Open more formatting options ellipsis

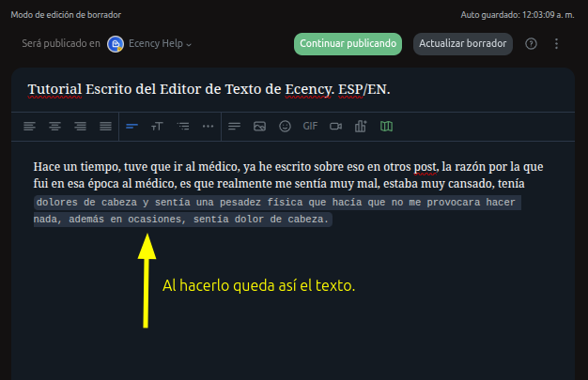[x=209, y=127]
